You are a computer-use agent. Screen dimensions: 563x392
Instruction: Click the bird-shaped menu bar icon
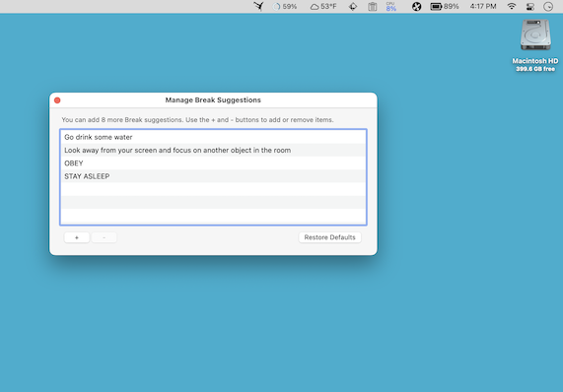click(x=258, y=7)
